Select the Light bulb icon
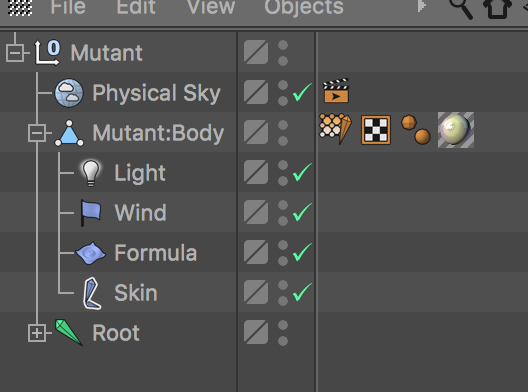 [91, 173]
